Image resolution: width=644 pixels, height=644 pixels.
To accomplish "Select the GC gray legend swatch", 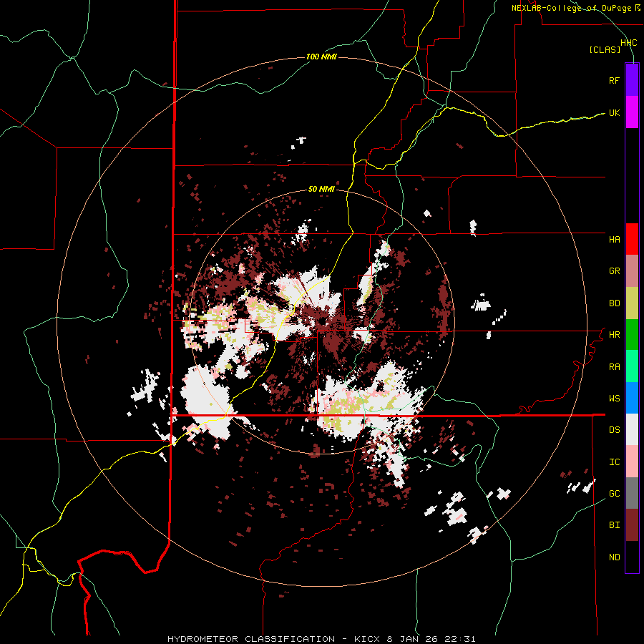I will pyautogui.click(x=632, y=493).
